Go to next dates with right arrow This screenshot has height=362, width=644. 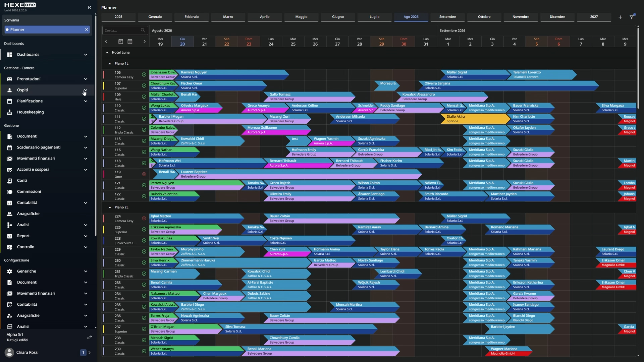pos(145,42)
